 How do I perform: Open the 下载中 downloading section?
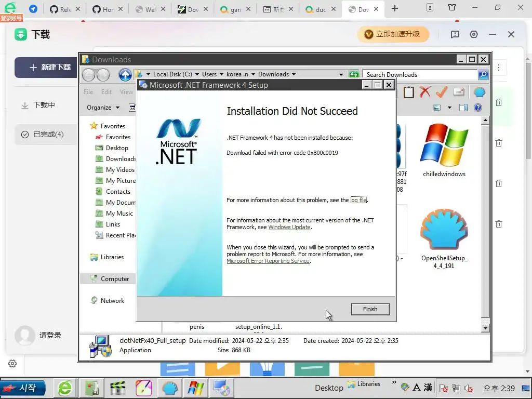tap(44, 105)
